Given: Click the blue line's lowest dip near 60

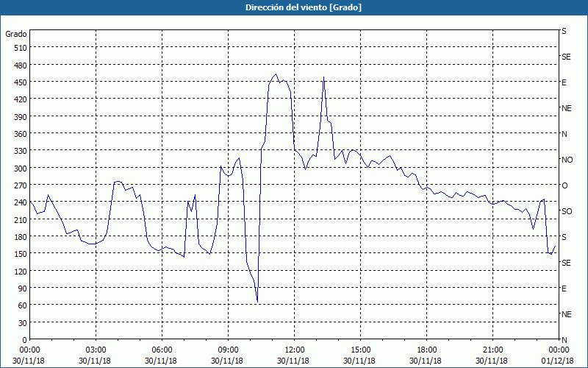Looking at the screenshot, I should tap(258, 301).
